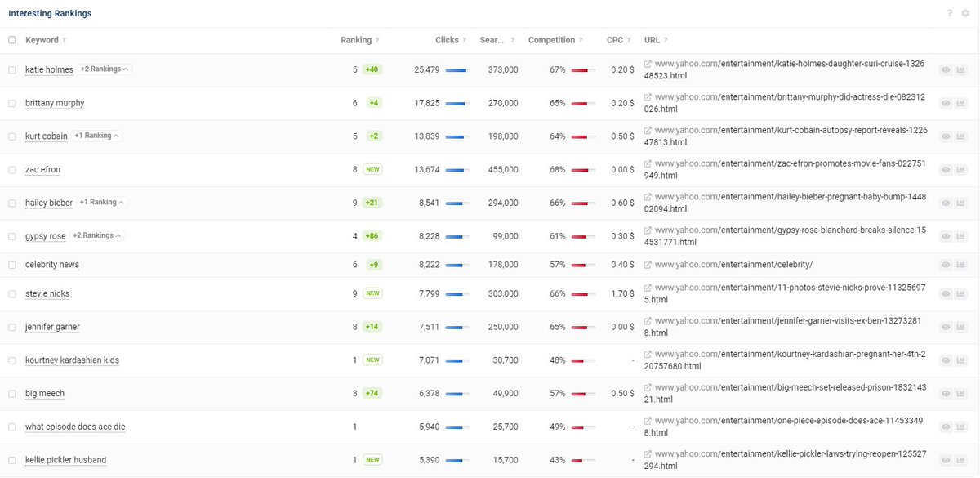Open chart icon in zac efron row
Image resolution: width=980 pixels, height=478 pixels.
[960, 170]
